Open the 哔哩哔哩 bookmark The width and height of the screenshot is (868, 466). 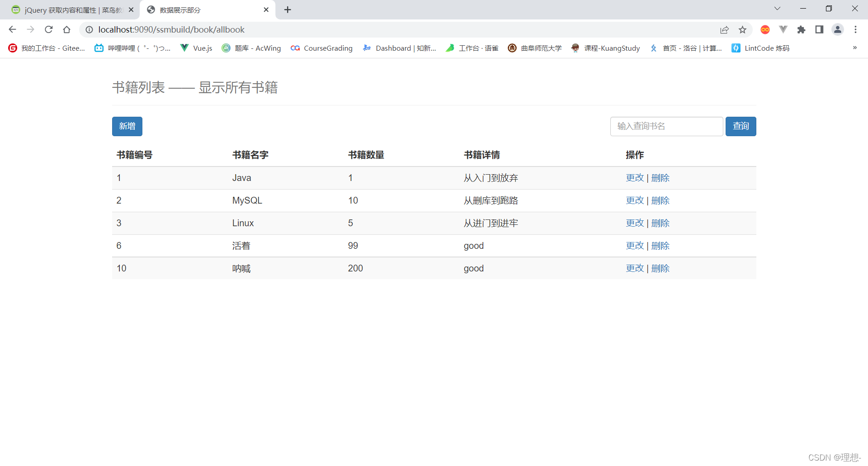(132, 48)
